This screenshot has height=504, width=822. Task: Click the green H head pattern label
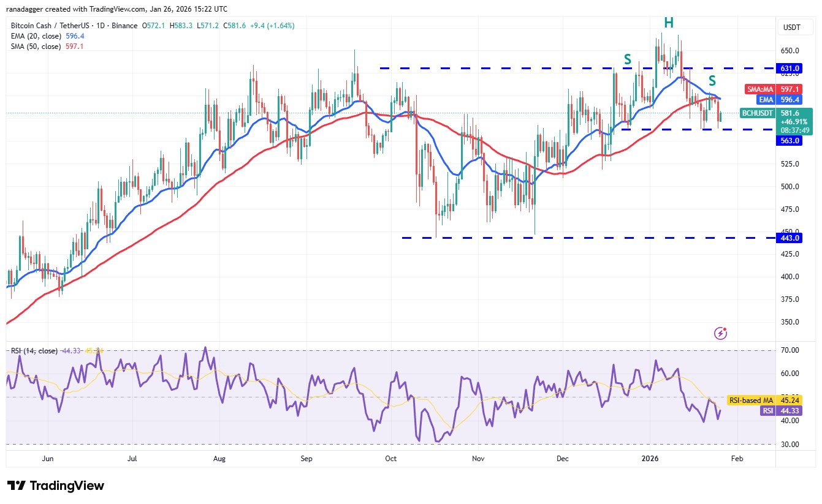pos(668,23)
